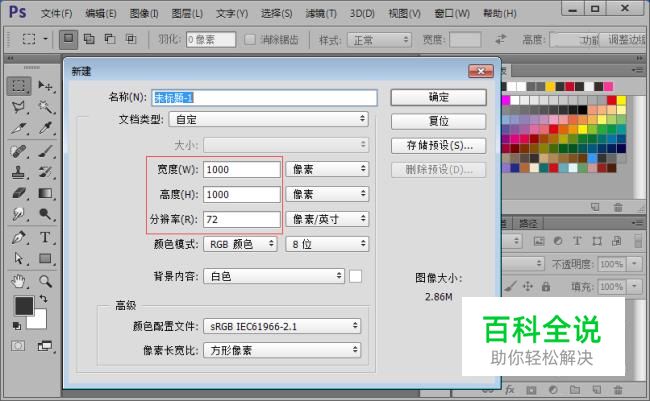Select the Clone Stamp tool

[x=18, y=172]
